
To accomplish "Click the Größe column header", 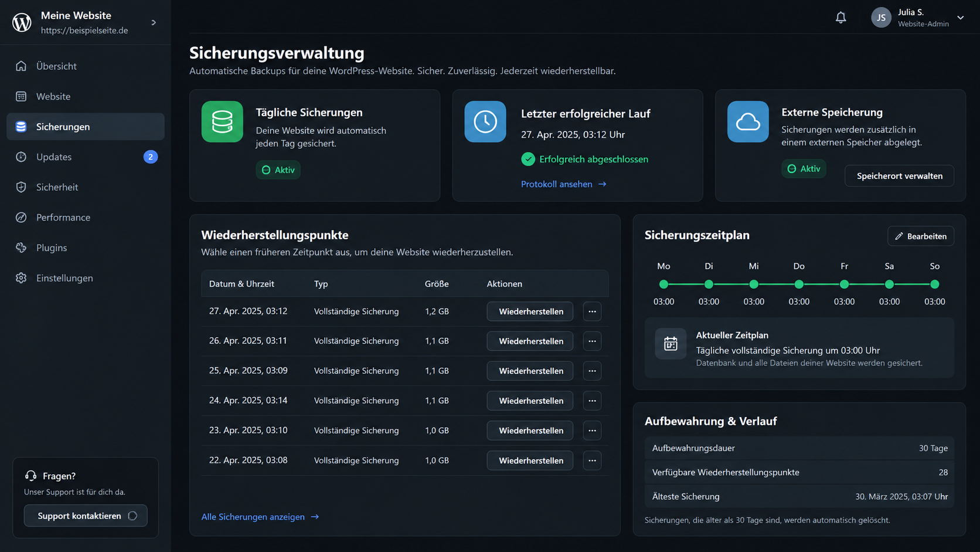I will (437, 284).
